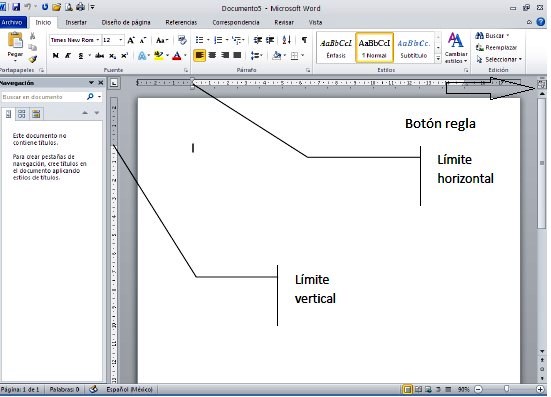Click the Pegar paste icon
551x397 pixels.
[x=15, y=41]
